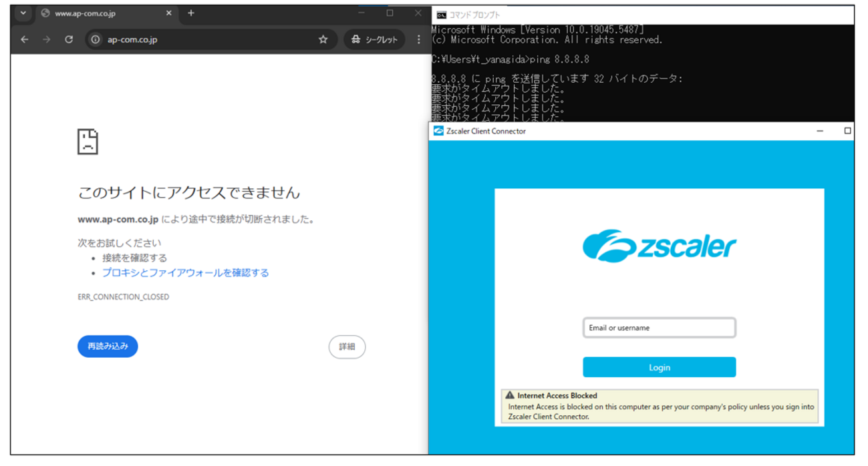The width and height of the screenshot is (868, 466).
Task: Click the Zscaler Client Connector title icon
Action: 438,131
